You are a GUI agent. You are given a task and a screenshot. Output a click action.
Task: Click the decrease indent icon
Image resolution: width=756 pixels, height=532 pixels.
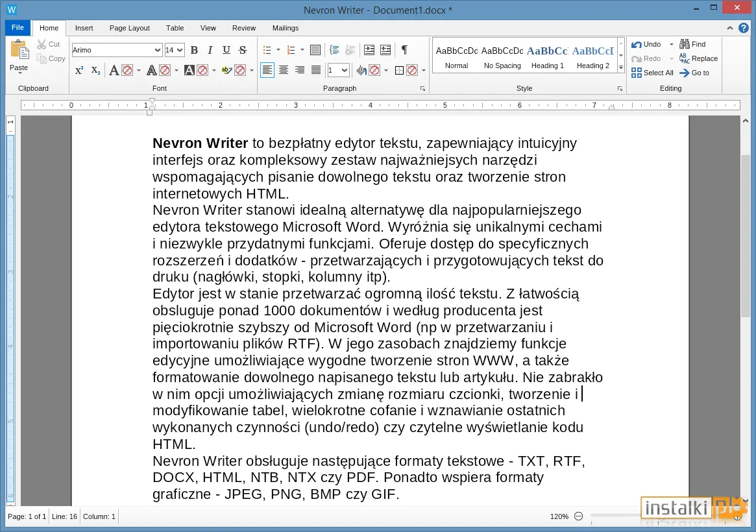385,50
